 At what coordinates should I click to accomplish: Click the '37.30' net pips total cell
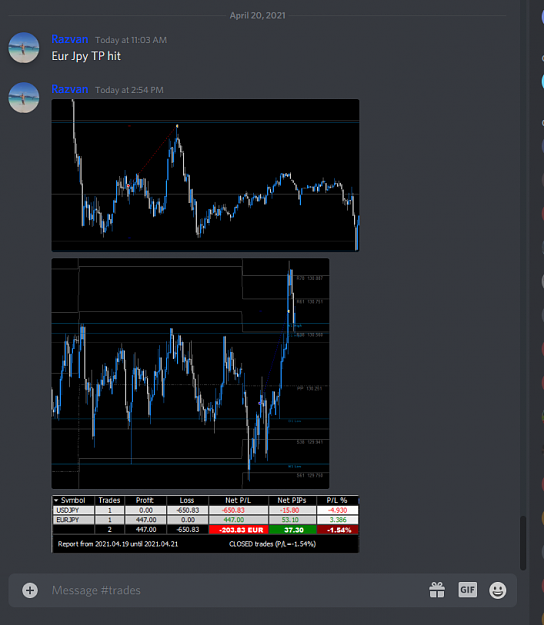pos(293,530)
